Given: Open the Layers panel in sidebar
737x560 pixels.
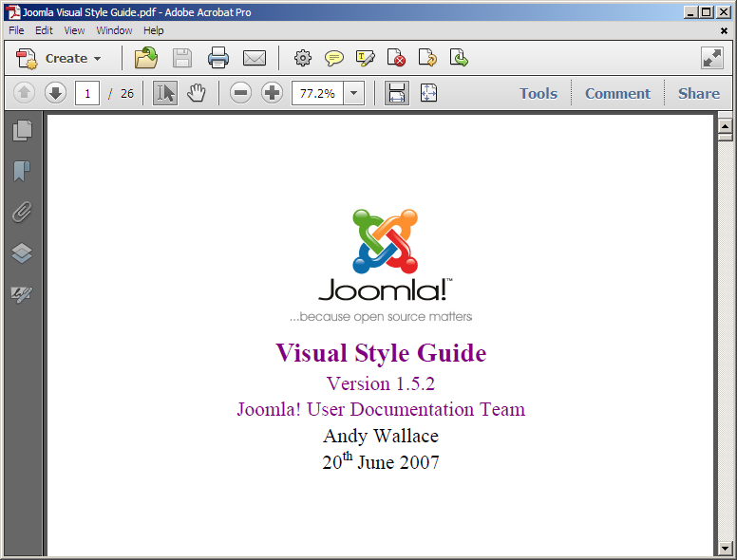Looking at the screenshot, I should 22,252.
